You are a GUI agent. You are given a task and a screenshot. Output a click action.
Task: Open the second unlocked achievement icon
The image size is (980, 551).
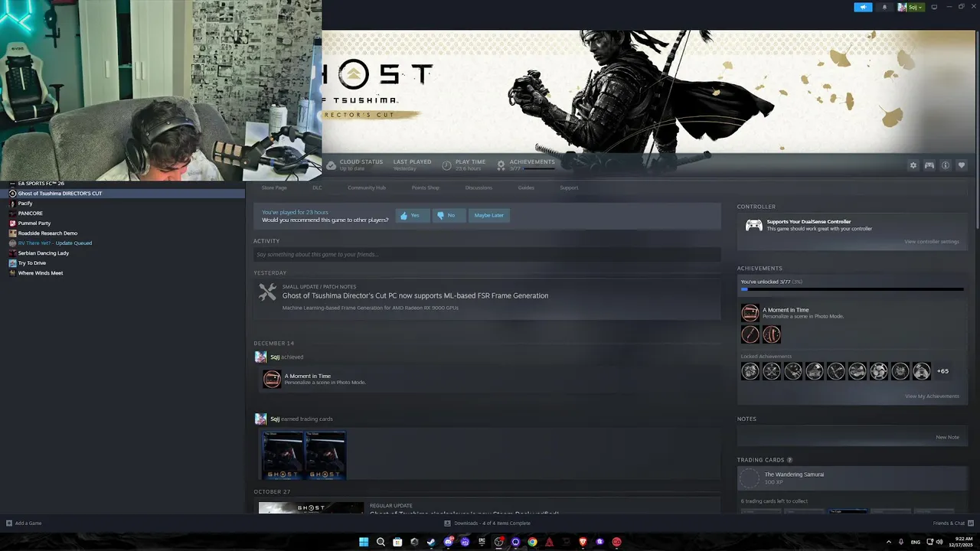coord(750,334)
